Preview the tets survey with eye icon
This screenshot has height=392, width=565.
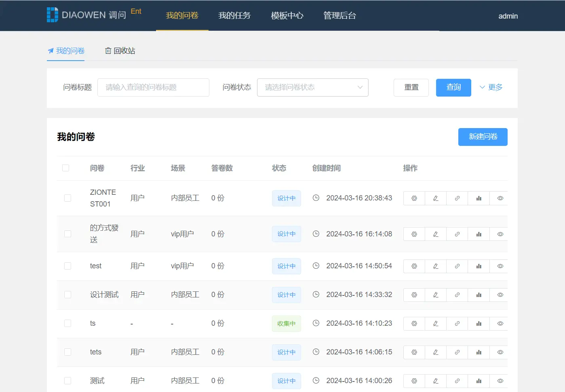(x=500, y=352)
